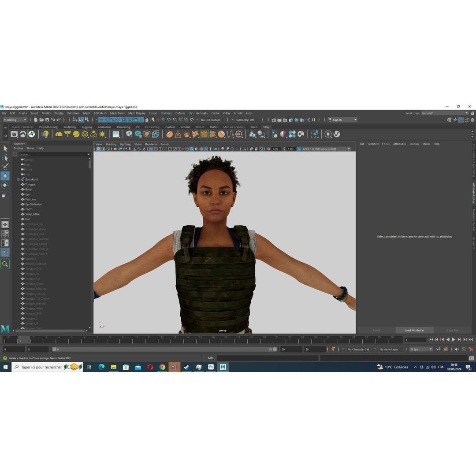Click the workspace lock icon
The height and width of the screenshot is (476, 476).
tap(472, 113)
